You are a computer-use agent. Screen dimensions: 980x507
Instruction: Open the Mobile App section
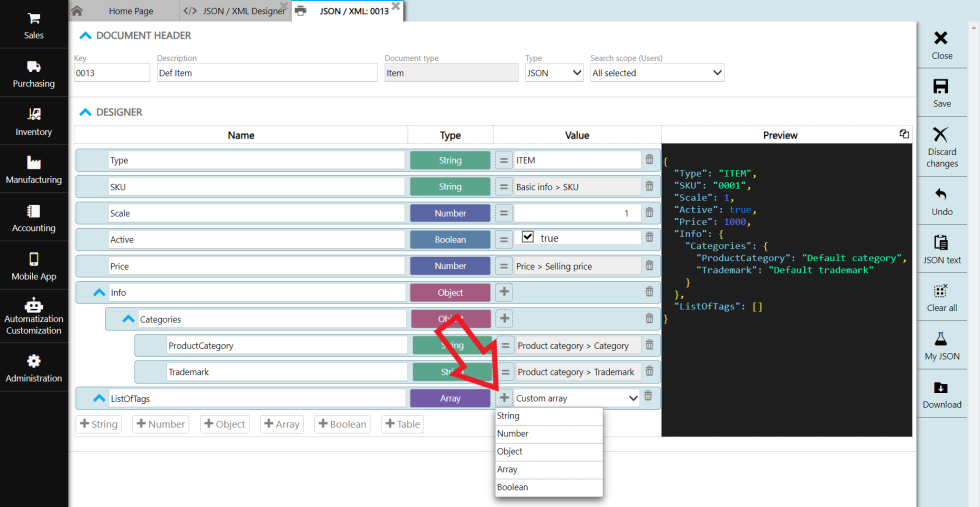(34, 266)
